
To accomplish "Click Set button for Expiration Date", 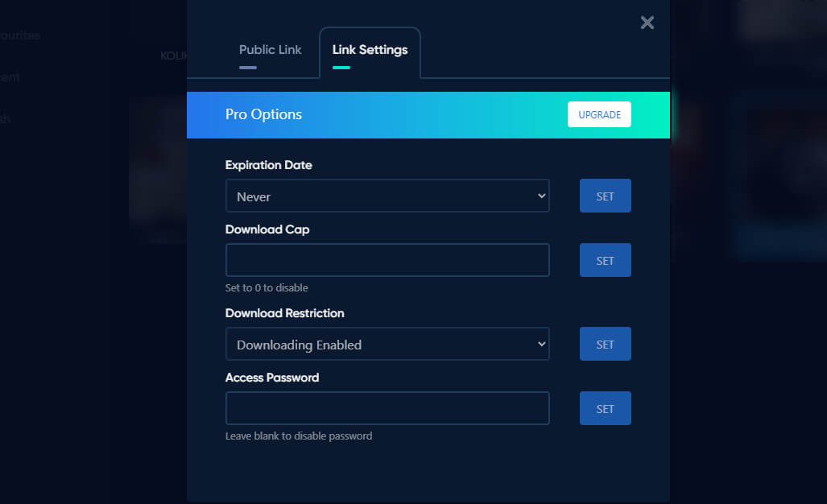I will (605, 196).
